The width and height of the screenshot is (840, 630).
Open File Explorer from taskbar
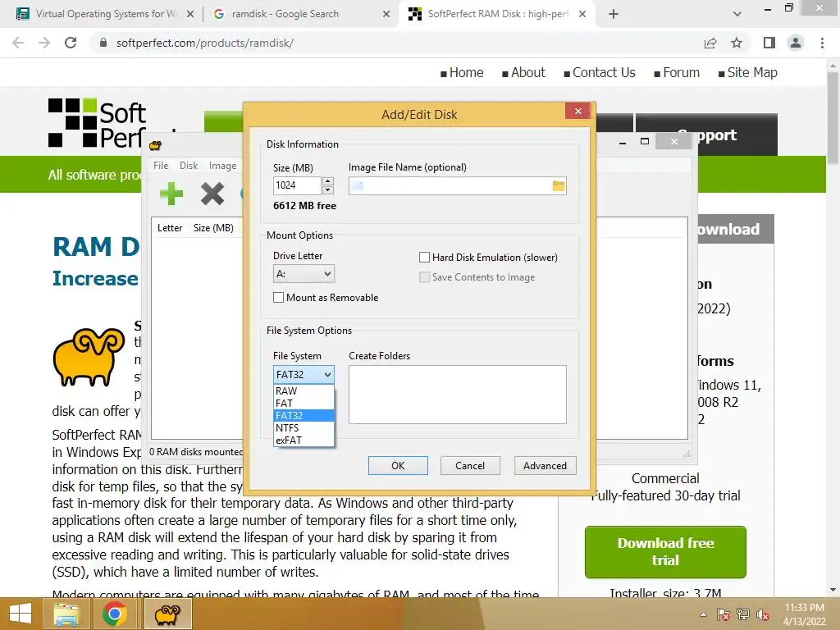click(x=66, y=614)
